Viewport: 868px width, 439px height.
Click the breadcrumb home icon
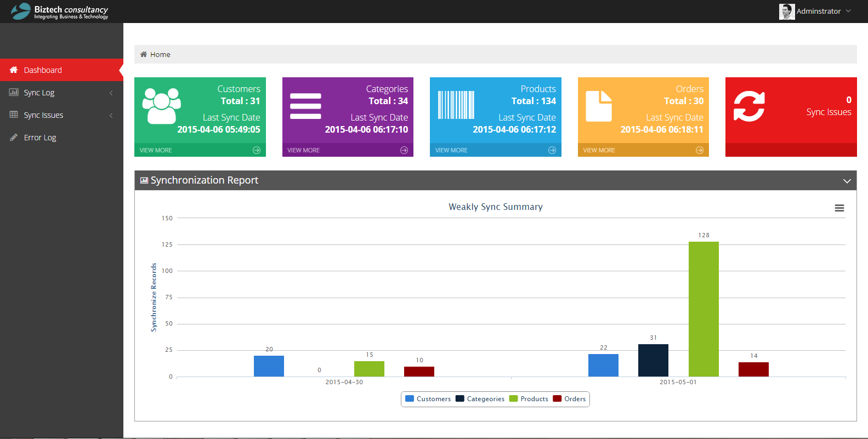click(144, 54)
